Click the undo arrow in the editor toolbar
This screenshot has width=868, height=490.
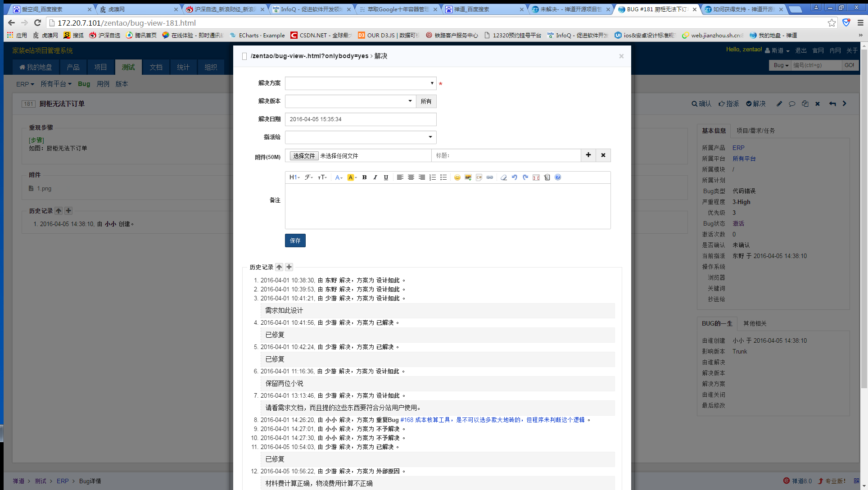[514, 177]
